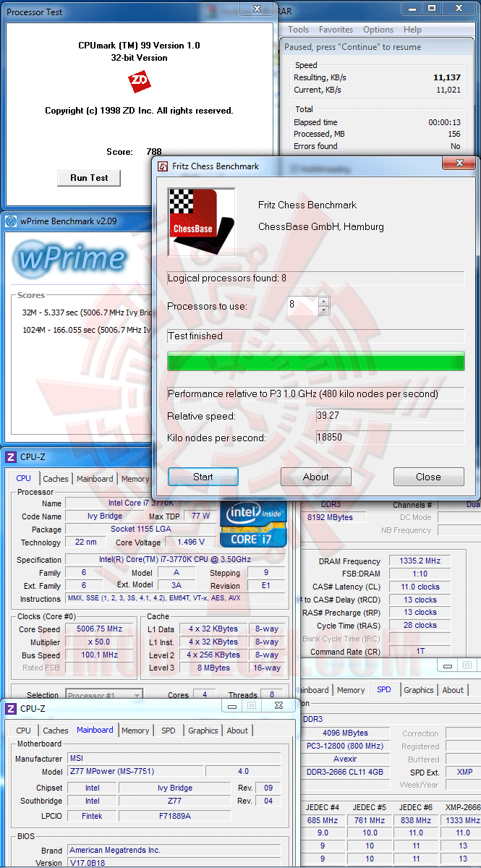Open the Help menu in WinRAR
This screenshot has width=481, height=868.
click(x=413, y=30)
